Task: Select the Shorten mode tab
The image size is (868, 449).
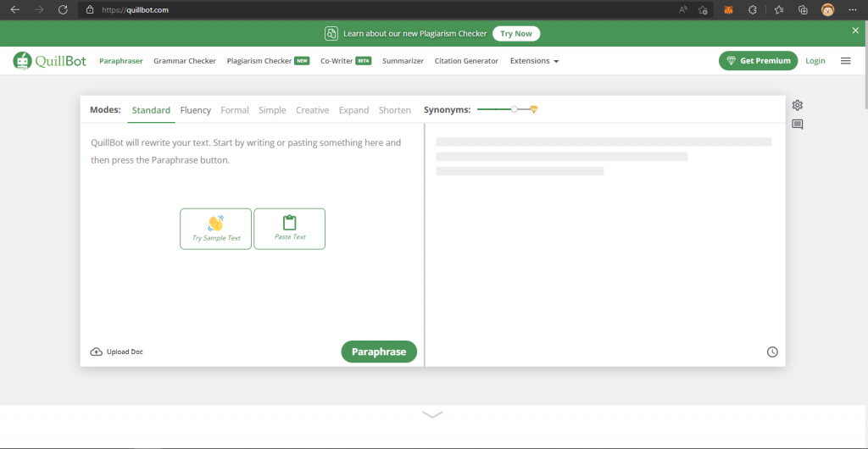Action: click(395, 110)
